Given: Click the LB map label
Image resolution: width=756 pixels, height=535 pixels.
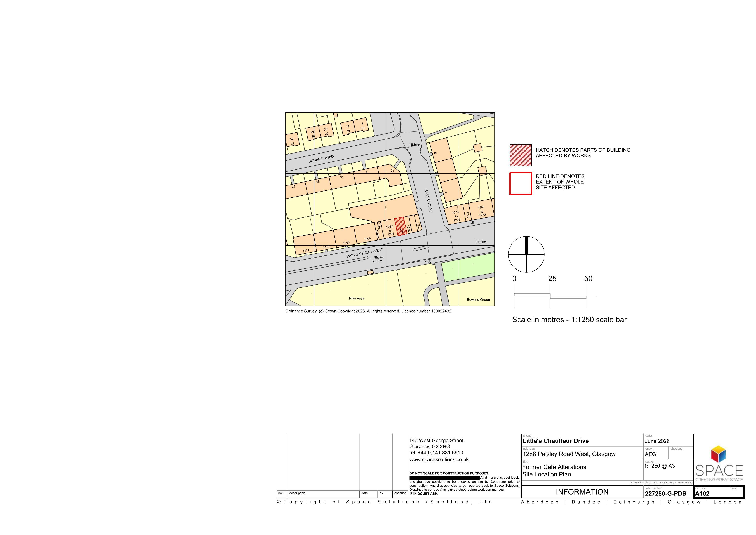Looking at the screenshot, I should coord(472,222).
